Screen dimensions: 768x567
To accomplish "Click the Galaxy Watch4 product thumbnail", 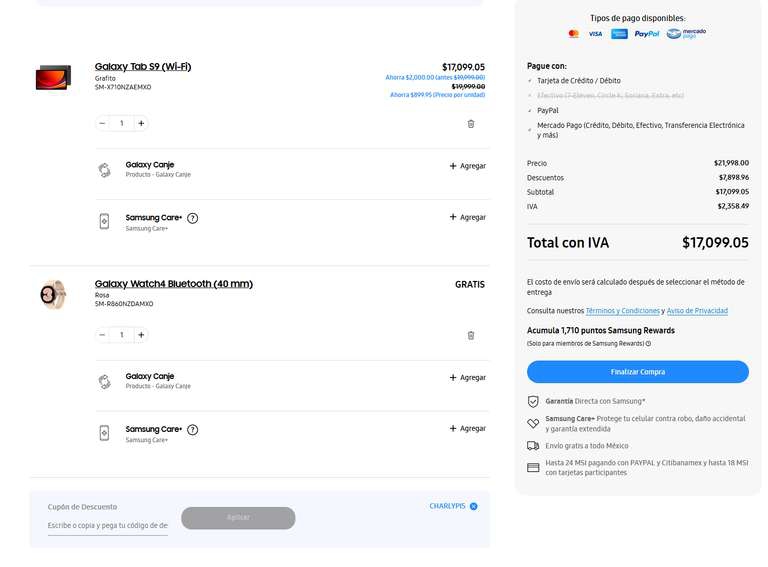I will (53, 294).
